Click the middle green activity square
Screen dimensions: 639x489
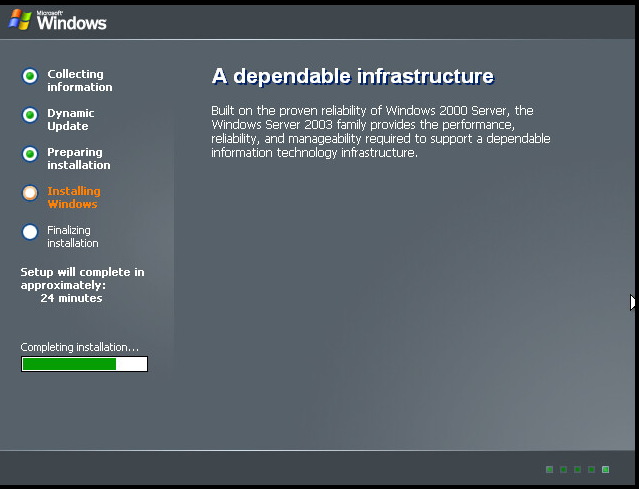pos(577,469)
